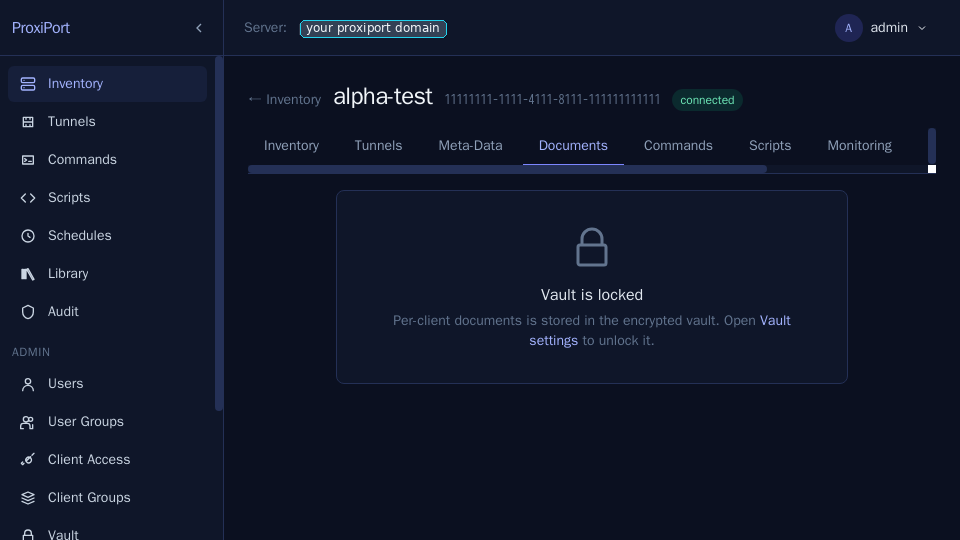960x540 pixels.
Task: Open User Groups from the sidebar
Action: point(107,422)
